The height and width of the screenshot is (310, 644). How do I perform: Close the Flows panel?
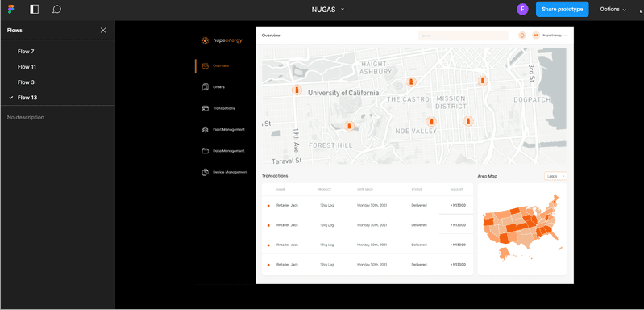(103, 30)
